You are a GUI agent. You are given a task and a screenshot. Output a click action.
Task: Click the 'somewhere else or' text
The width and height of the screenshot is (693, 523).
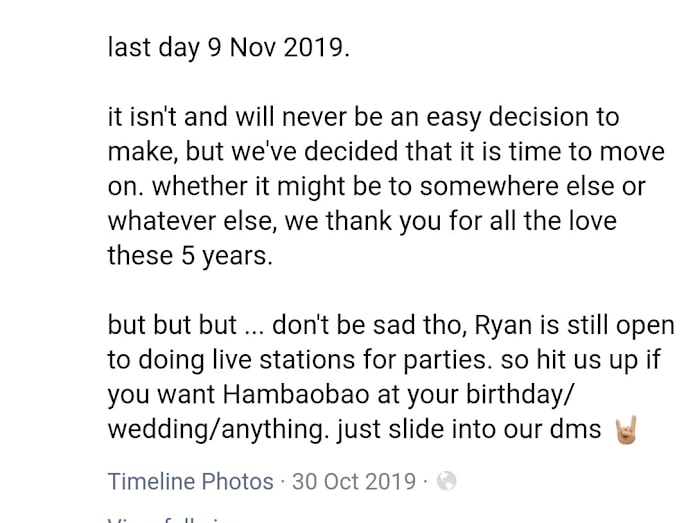point(546,186)
